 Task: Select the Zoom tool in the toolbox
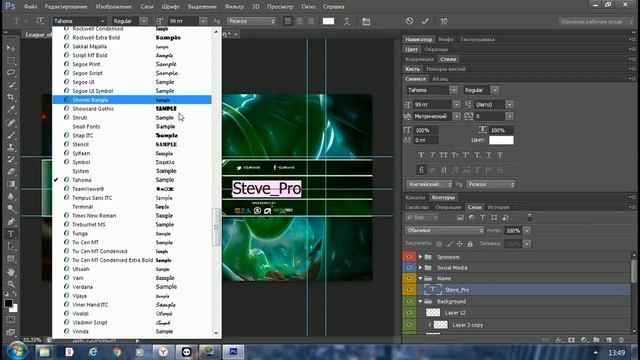[x=11, y=284]
